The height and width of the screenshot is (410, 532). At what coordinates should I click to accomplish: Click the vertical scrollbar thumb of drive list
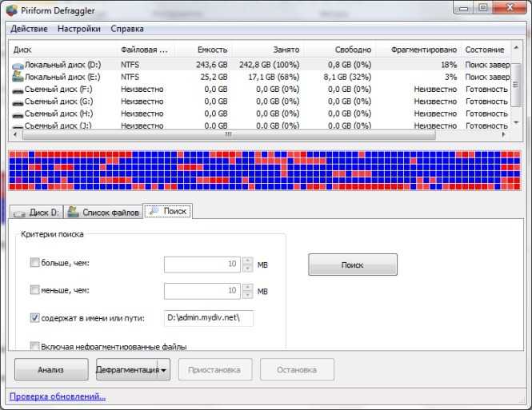coord(516,85)
